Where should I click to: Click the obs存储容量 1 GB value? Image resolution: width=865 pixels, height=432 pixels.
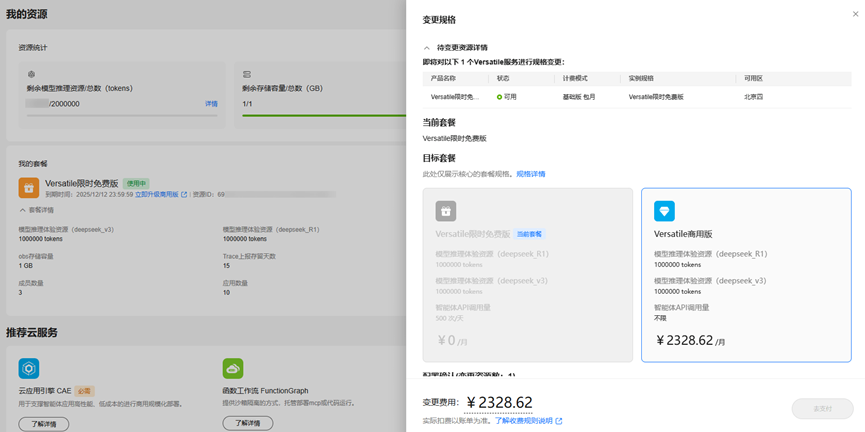pos(25,266)
